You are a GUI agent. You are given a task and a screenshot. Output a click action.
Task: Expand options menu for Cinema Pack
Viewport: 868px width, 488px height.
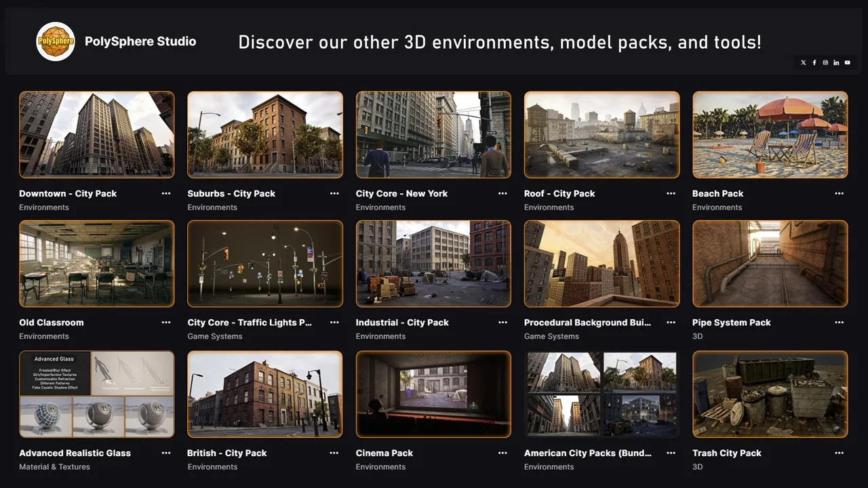coord(502,453)
